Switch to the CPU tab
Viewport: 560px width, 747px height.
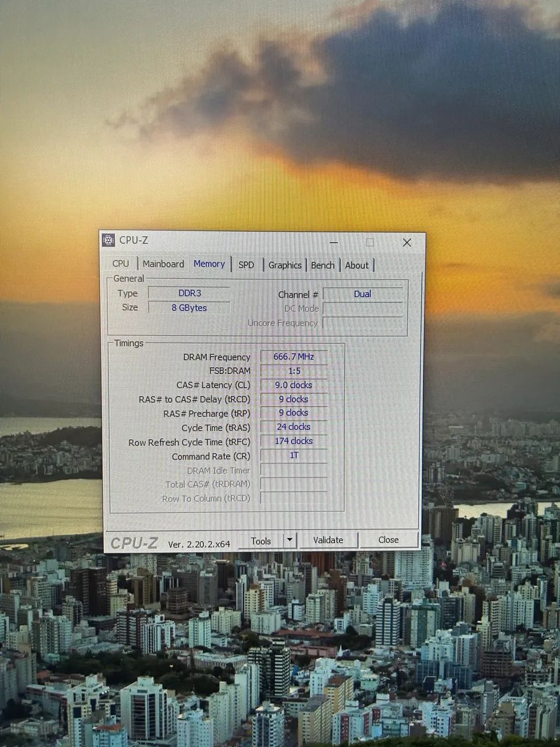click(x=121, y=264)
